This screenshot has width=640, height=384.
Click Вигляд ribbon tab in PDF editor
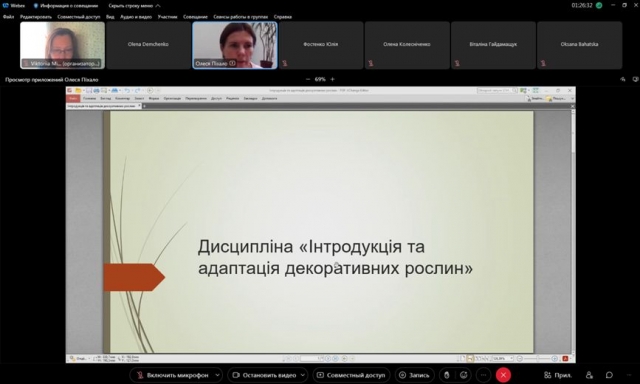[106, 98]
